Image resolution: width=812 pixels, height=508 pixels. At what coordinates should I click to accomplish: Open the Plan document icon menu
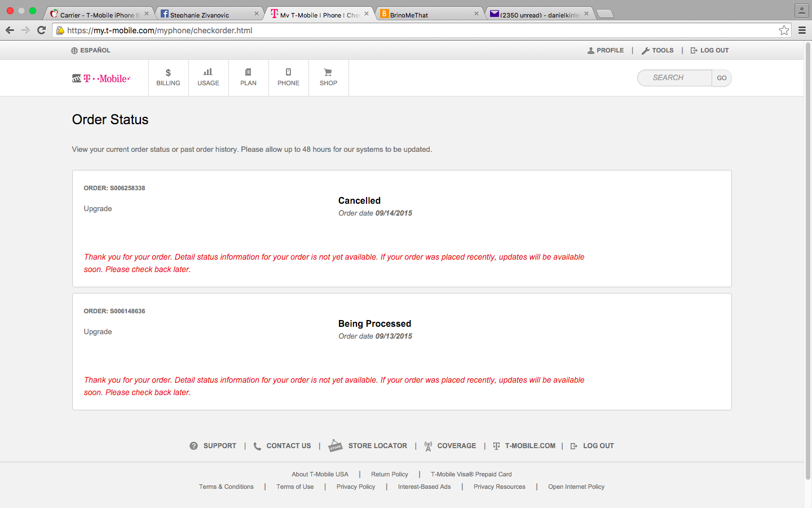pos(248,78)
